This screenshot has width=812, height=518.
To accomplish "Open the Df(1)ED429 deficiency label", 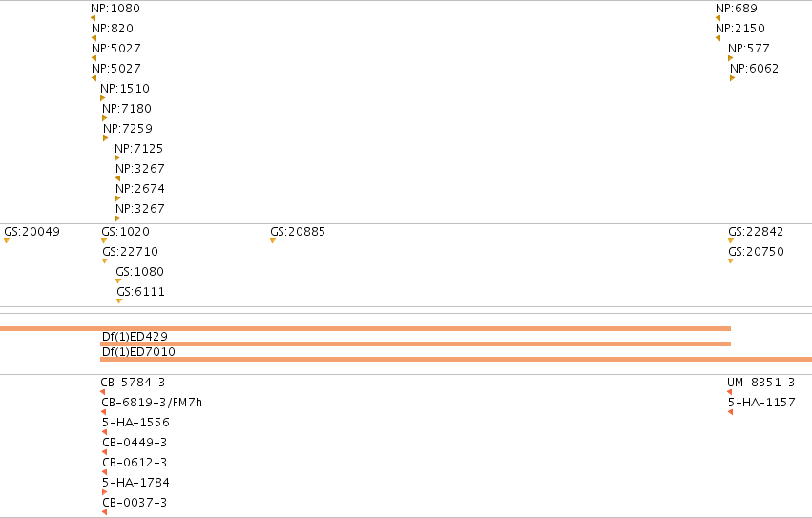I will coord(135,337).
